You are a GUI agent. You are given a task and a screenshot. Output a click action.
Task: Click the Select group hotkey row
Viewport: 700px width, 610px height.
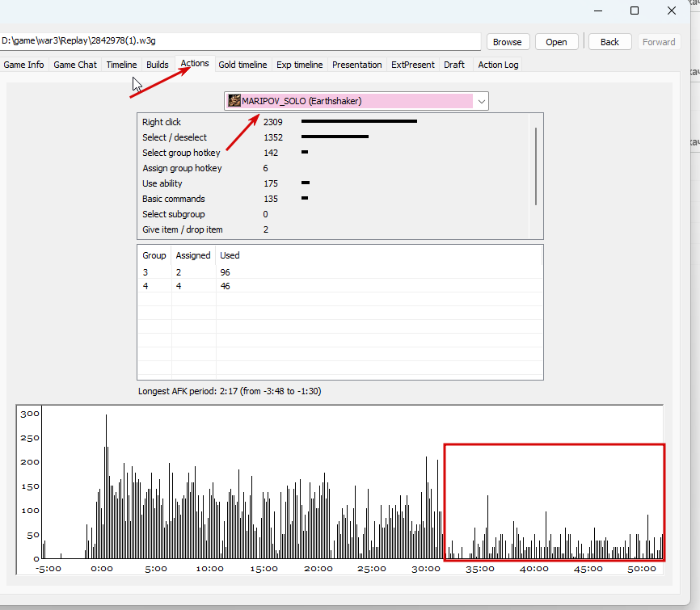333,153
